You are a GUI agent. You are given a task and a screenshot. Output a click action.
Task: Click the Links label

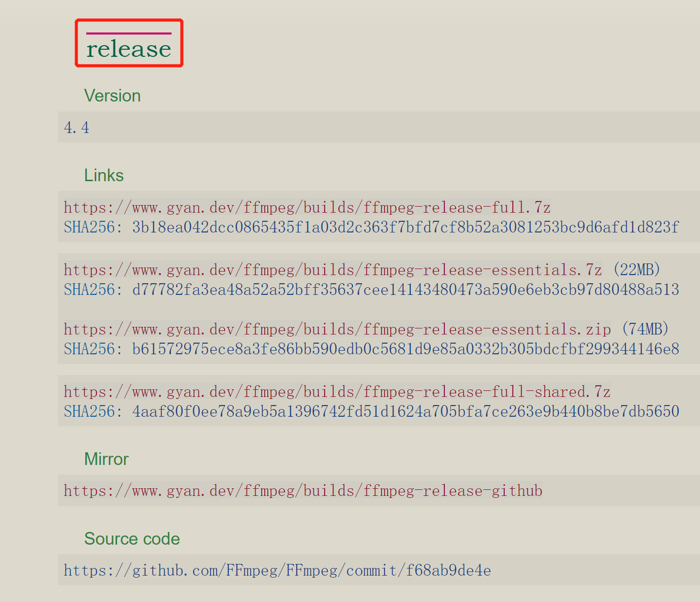[104, 175]
